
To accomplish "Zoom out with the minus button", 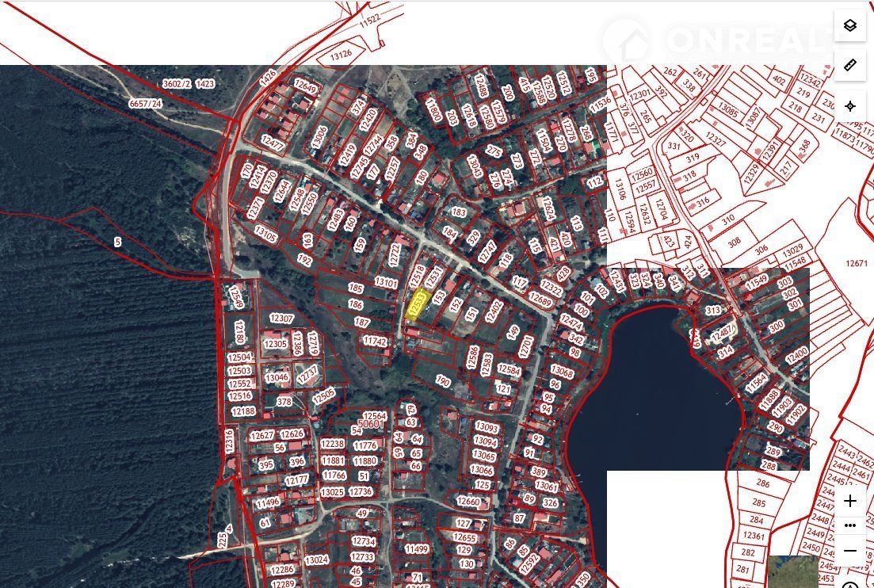I will [x=849, y=550].
